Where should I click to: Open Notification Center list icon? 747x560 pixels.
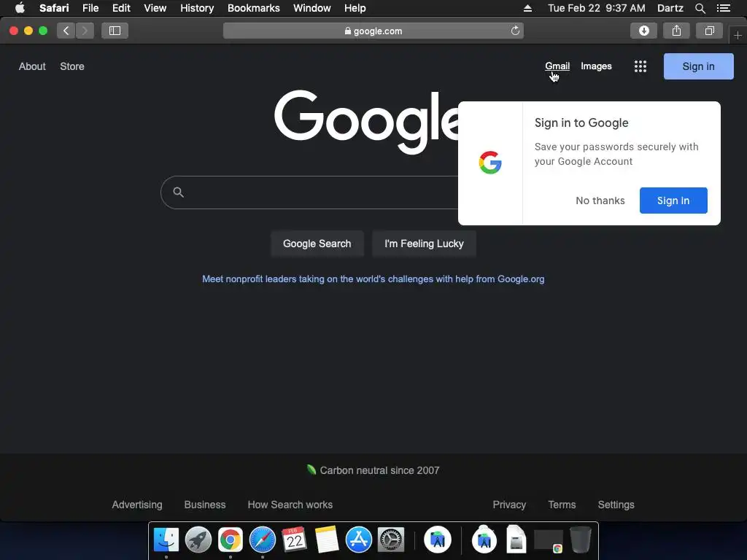pyautogui.click(x=724, y=8)
